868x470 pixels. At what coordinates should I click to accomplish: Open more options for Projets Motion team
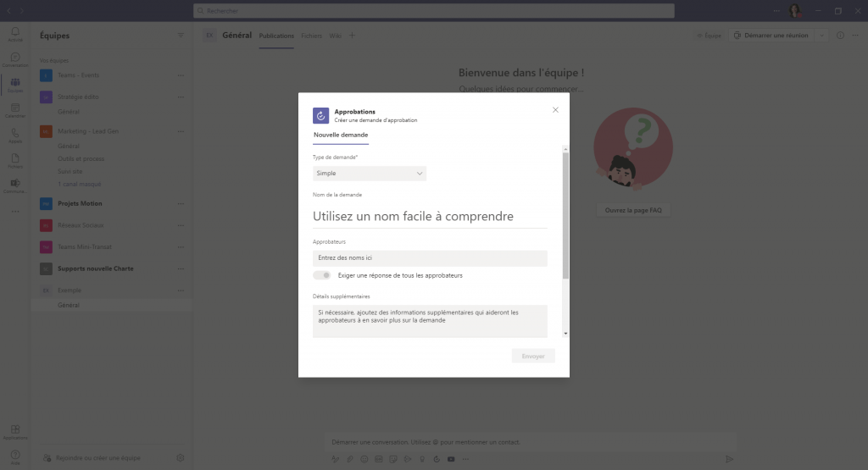[181, 203]
